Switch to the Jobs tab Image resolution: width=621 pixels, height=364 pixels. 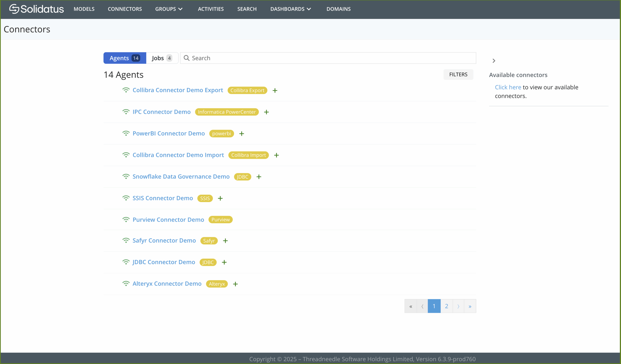pyautogui.click(x=162, y=58)
